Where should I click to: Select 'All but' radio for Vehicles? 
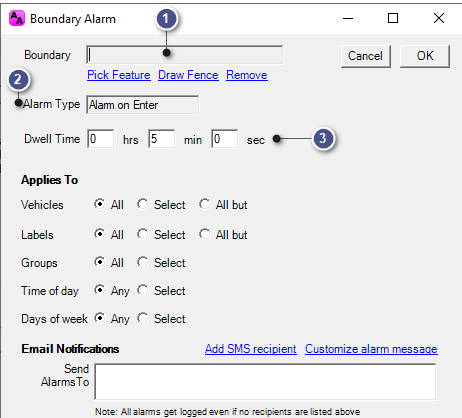click(x=205, y=204)
